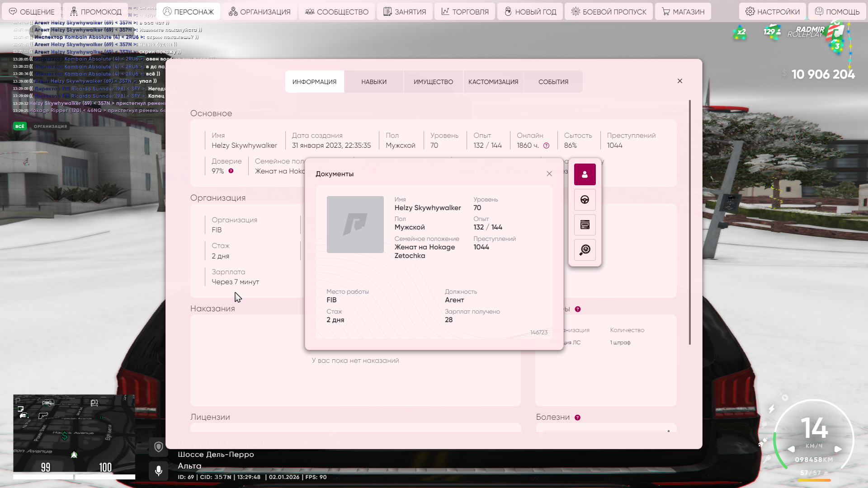This screenshot has height=488, width=868.
Task: Open the БОЕВОЙ ПРОПУСК menu
Action: tap(609, 12)
